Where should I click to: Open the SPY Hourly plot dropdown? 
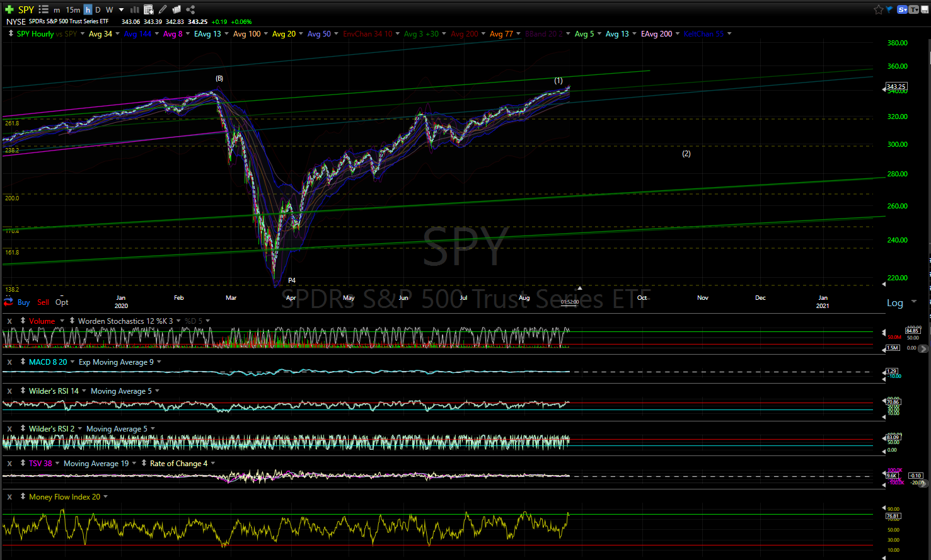pyautogui.click(x=83, y=34)
